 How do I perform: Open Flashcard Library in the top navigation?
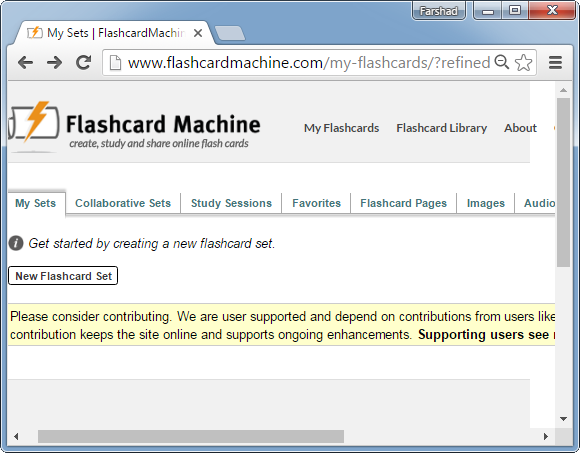(x=442, y=128)
